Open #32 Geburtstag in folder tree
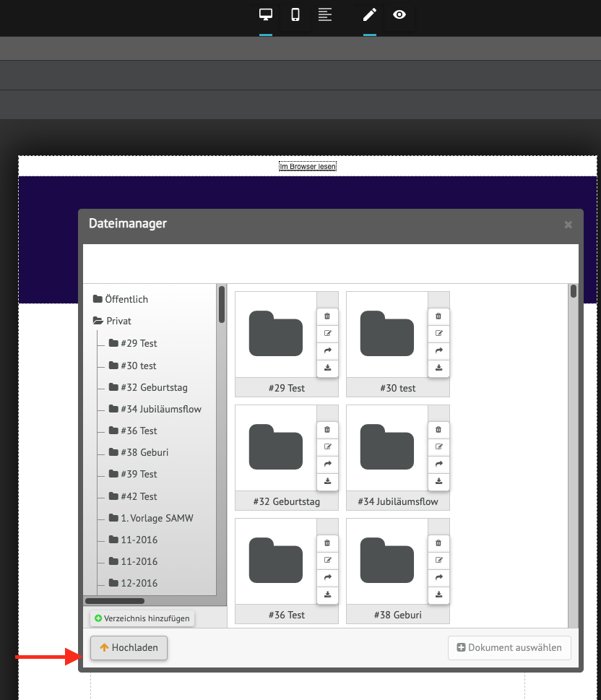The image size is (601, 700). (x=148, y=387)
